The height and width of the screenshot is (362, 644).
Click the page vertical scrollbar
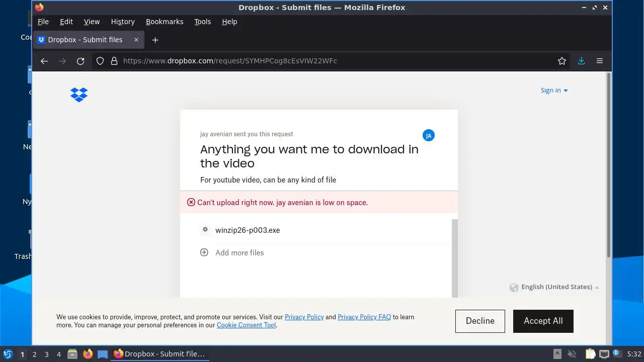pos(609,166)
